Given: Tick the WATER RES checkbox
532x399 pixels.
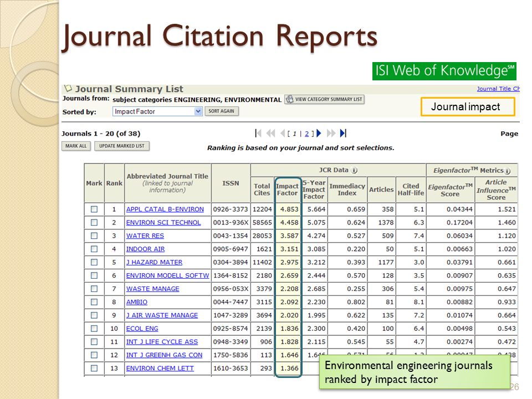Looking at the screenshot, I should (x=94, y=236).
